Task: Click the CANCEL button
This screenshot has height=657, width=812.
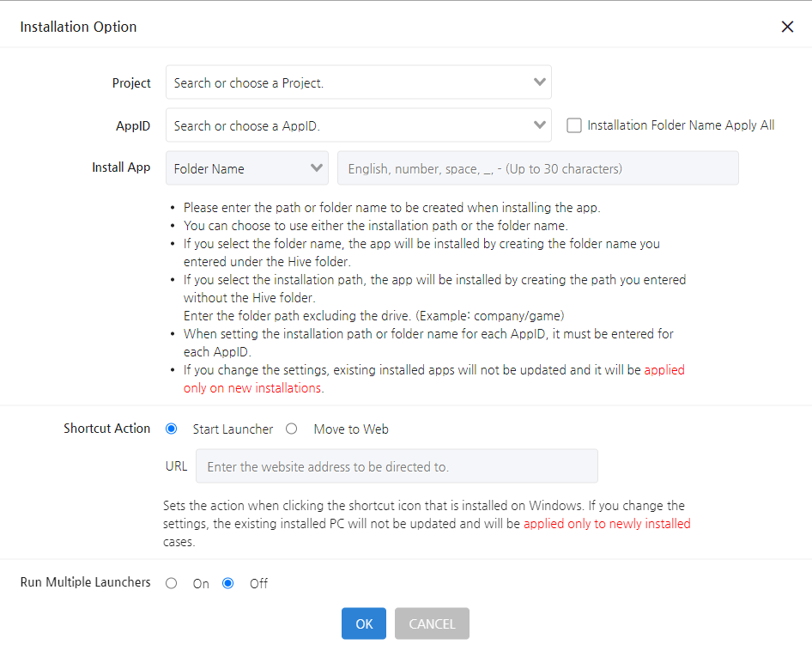Action: pos(432,624)
